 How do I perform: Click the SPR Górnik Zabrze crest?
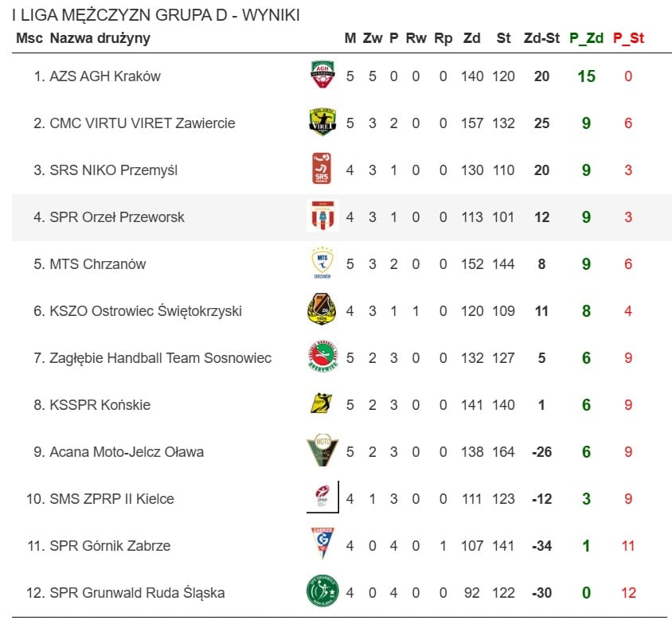tap(322, 544)
